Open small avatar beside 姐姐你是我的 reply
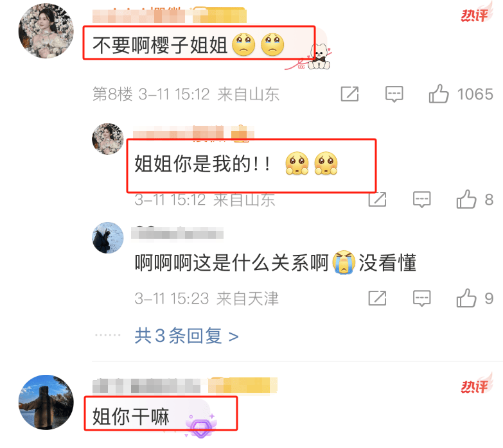503x448 pixels. (x=108, y=139)
